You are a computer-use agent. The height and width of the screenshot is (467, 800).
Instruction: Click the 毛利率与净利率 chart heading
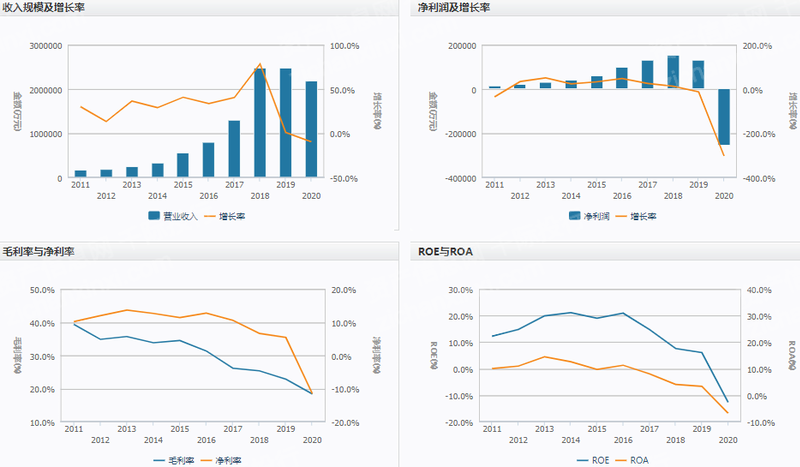tap(44, 253)
